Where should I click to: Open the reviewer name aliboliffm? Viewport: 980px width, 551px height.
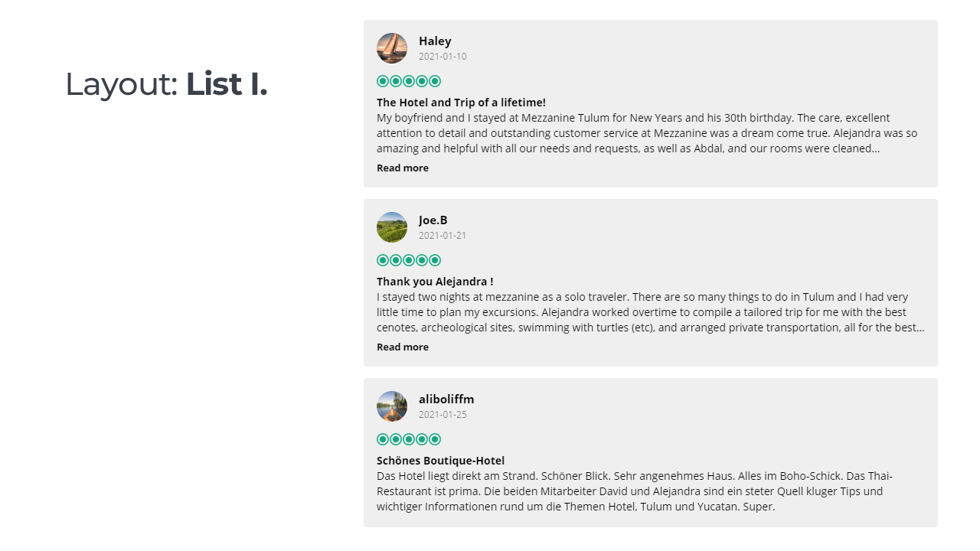pyautogui.click(x=446, y=399)
